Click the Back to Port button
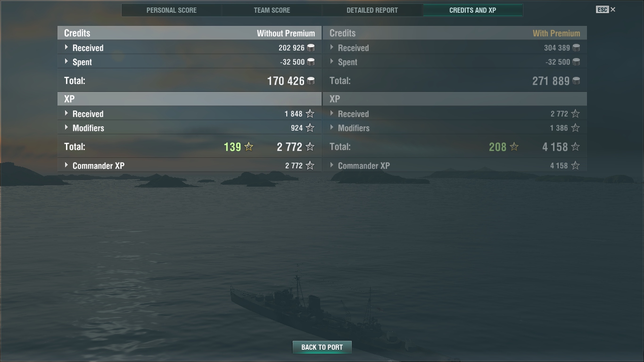644x362 pixels. tap(322, 347)
